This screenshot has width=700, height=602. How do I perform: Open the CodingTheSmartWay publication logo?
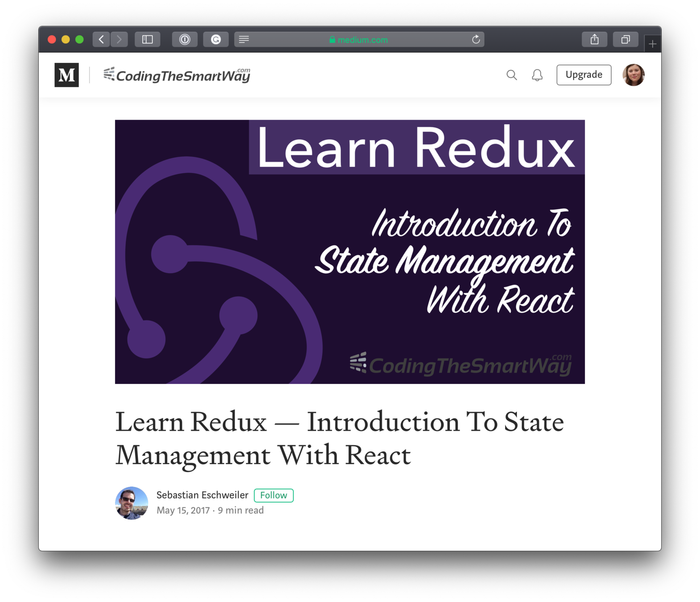(x=177, y=75)
